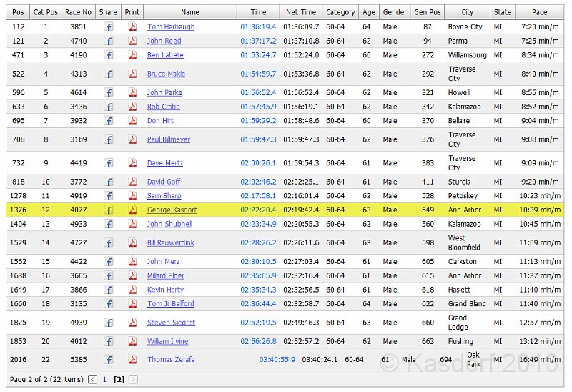The image size is (572, 392).
Task: Open Millard Elder's runner profile link
Action: click(165, 276)
